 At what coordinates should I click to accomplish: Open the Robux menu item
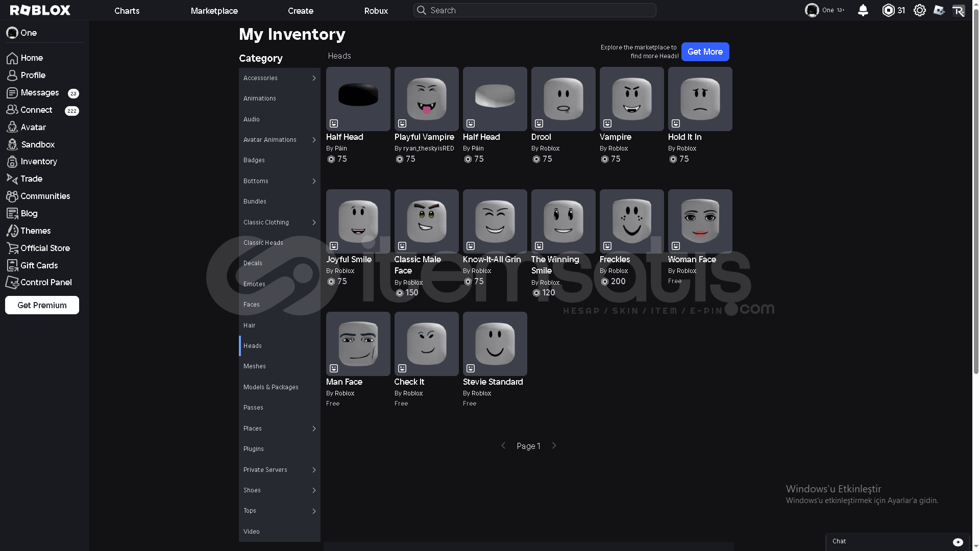(376, 11)
